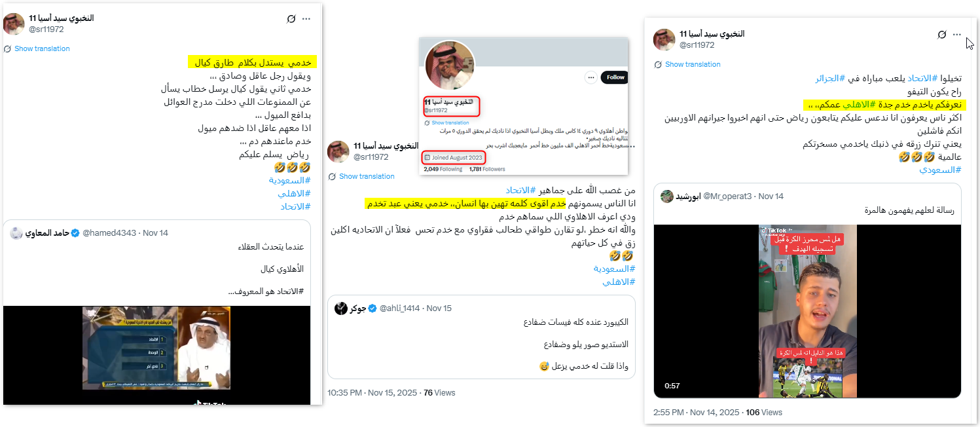Show translation on the middle tweet

367,176
